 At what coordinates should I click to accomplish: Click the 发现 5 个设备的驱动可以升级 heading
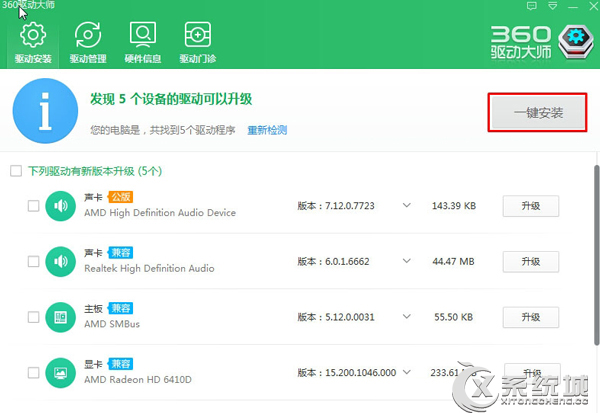click(x=171, y=99)
